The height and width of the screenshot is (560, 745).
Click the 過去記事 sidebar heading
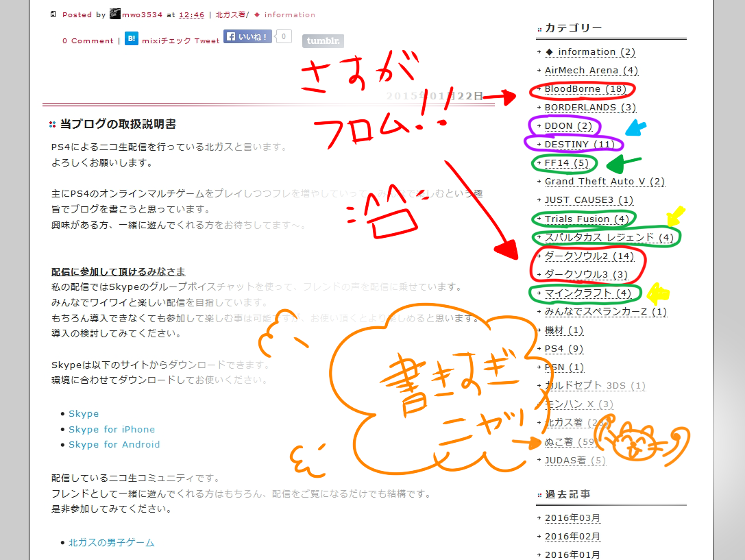pos(567,494)
